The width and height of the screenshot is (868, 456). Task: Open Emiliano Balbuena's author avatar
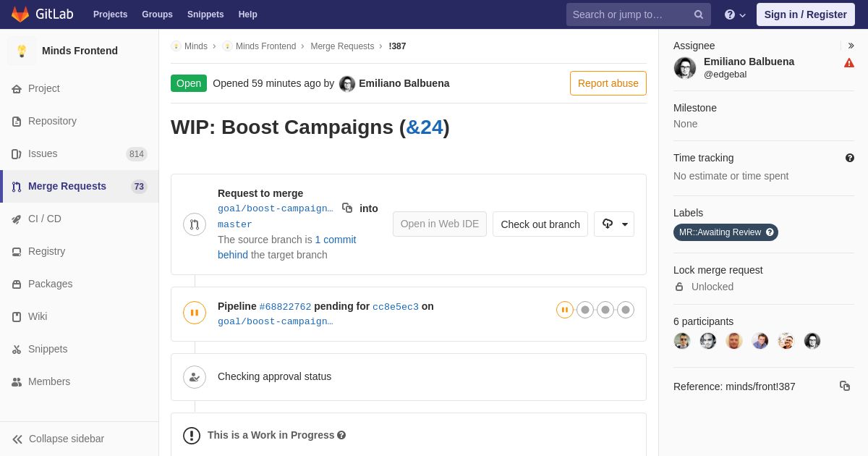pyautogui.click(x=347, y=84)
